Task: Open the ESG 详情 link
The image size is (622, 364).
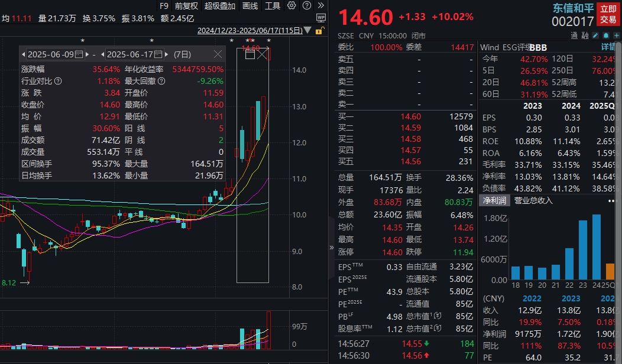Action: pos(608,47)
